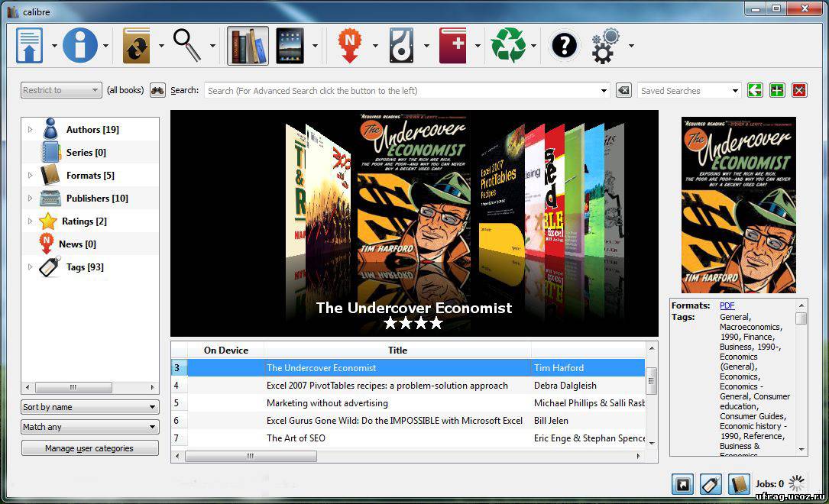Click the book list horizontal scrollbar
Screen dimensions: 829x504
click(251, 456)
